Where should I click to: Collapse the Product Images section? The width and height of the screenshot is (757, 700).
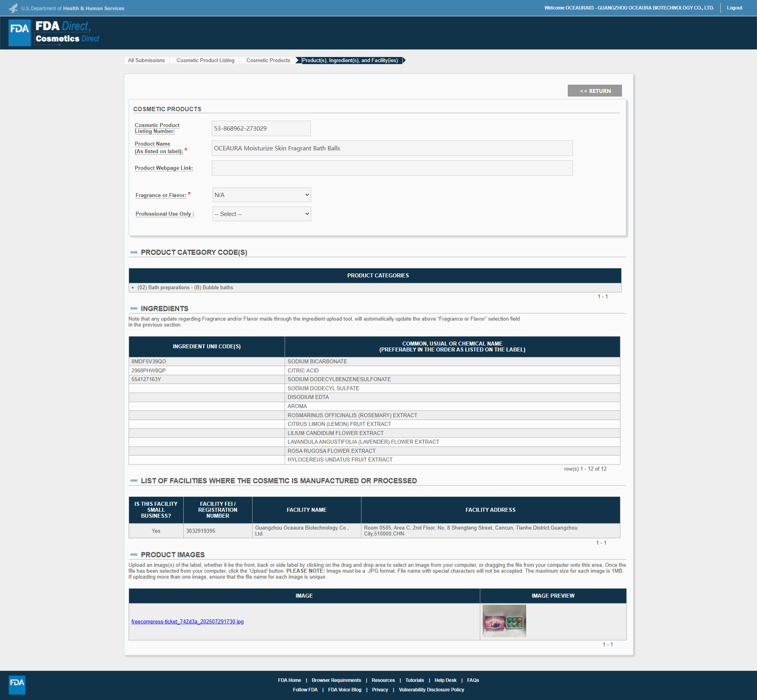point(134,555)
